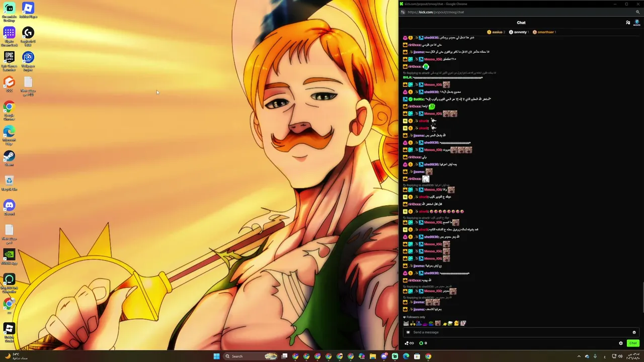Screen dimensions: 644x362
Task: Open the Discord desktop shortcut
Action: click(x=9, y=208)
